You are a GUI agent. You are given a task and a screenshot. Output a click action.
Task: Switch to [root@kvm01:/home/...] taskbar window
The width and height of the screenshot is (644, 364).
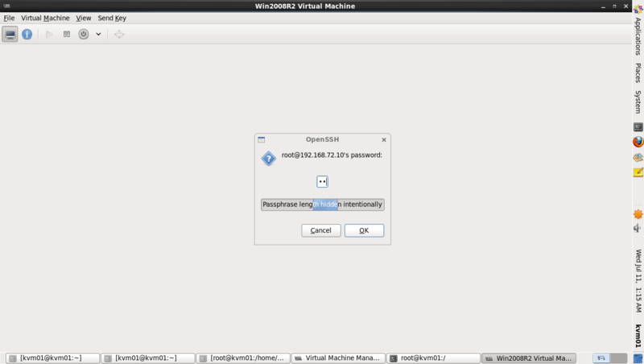pyautogui.click(x=243, y=358)
